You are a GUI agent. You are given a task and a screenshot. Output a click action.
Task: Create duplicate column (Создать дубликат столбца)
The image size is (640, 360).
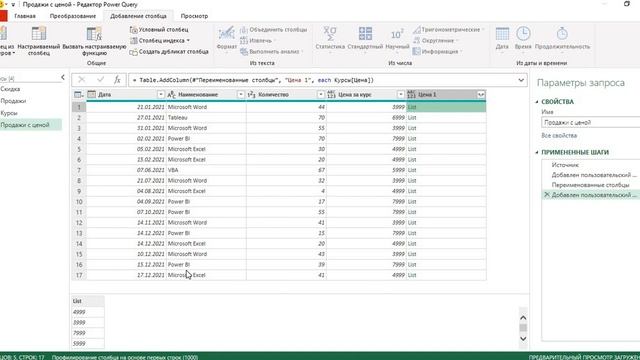coord(169,52)
